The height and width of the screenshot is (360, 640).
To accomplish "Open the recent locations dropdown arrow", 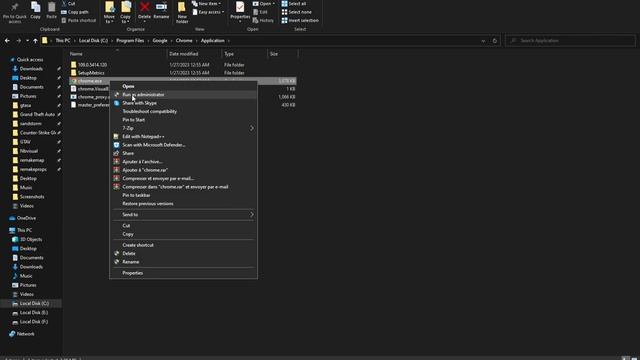I will click(x=27, y=41).
